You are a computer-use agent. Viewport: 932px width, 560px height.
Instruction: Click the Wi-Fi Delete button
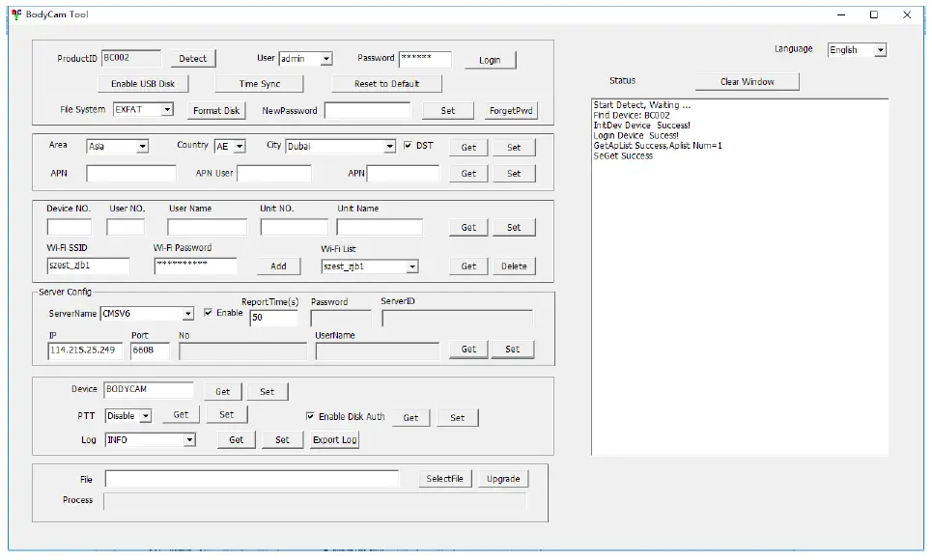click(514, 266)
